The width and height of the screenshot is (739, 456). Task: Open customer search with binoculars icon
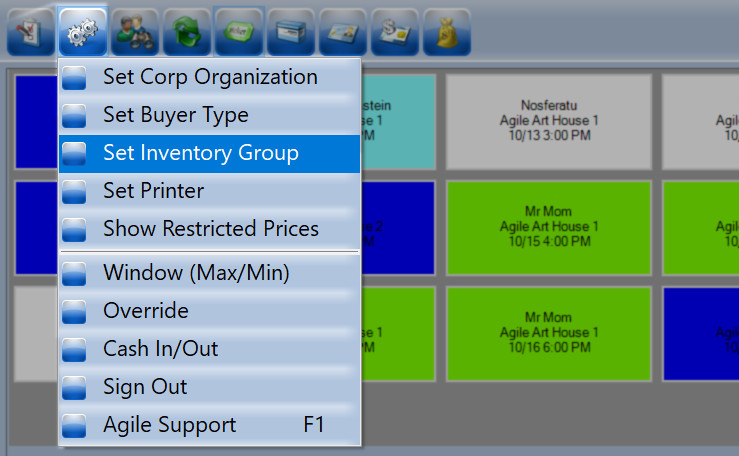pyautogui.click(x=135, y=32)
